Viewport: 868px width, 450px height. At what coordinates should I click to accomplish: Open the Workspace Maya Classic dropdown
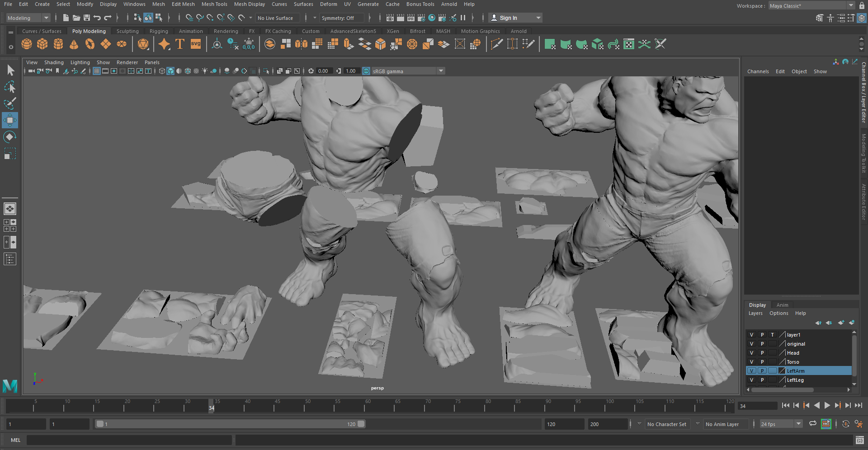pos(811,6)
